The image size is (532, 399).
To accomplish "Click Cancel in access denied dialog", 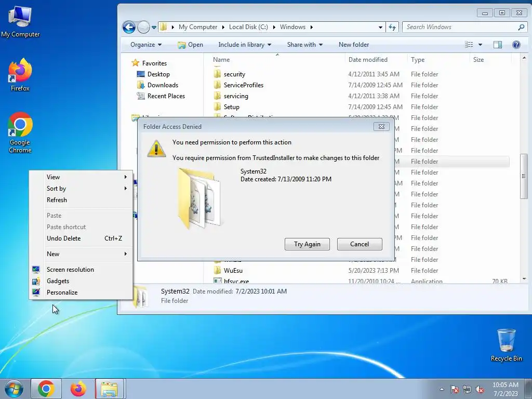I will pyautogui.click(x=360, y=244).
